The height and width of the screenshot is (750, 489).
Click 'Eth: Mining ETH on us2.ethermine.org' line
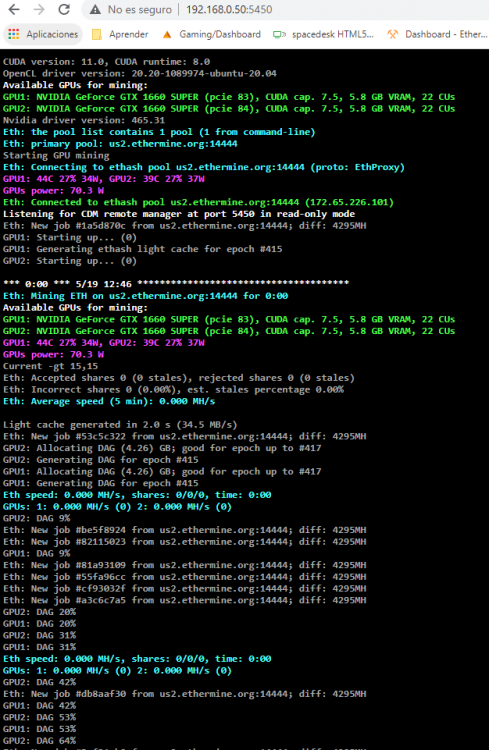pos(145,296)
